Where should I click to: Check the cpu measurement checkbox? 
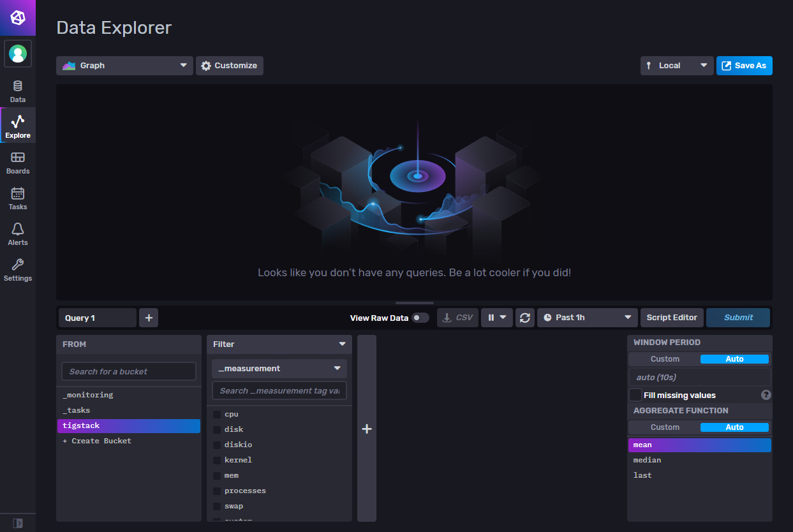217,415
